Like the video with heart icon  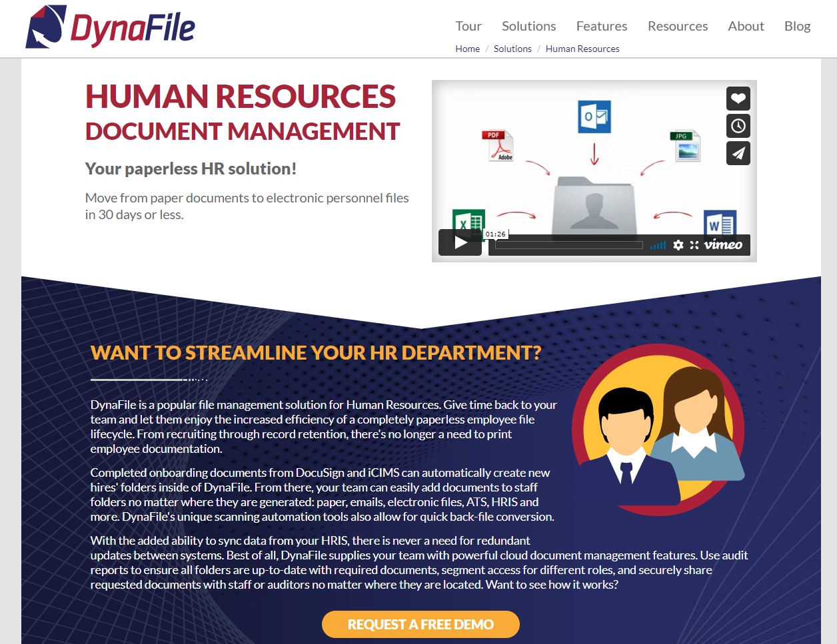coord(738,99)
